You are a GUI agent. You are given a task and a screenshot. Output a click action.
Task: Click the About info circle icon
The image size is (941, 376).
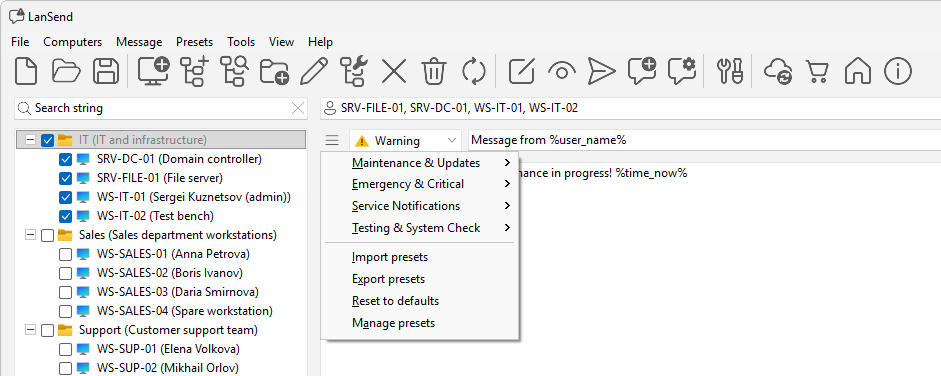[x=898, y=71]
